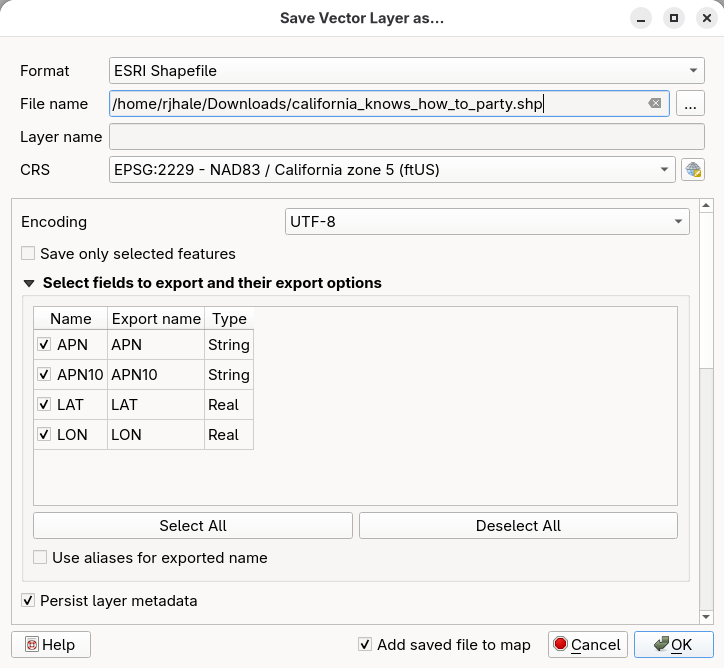Open Help for the save dialog
Image resolution: width=724 pixels, height=668 pixels.
[51, 645]
